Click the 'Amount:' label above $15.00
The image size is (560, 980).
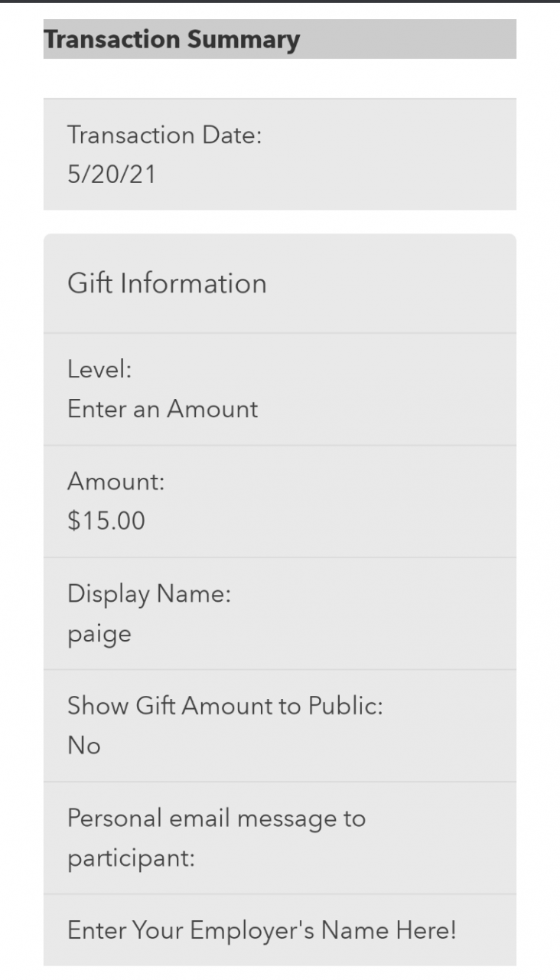pyautogui.click(x=116, y=482)
